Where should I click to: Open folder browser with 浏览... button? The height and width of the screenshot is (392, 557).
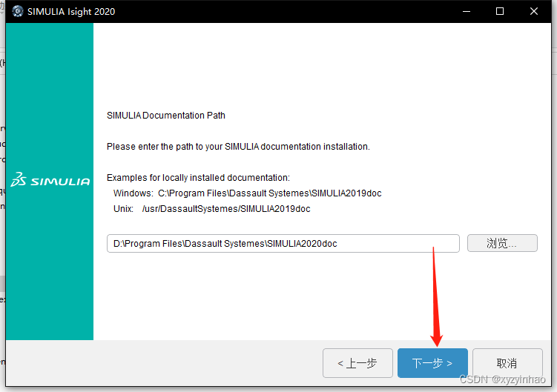point(502,243)
